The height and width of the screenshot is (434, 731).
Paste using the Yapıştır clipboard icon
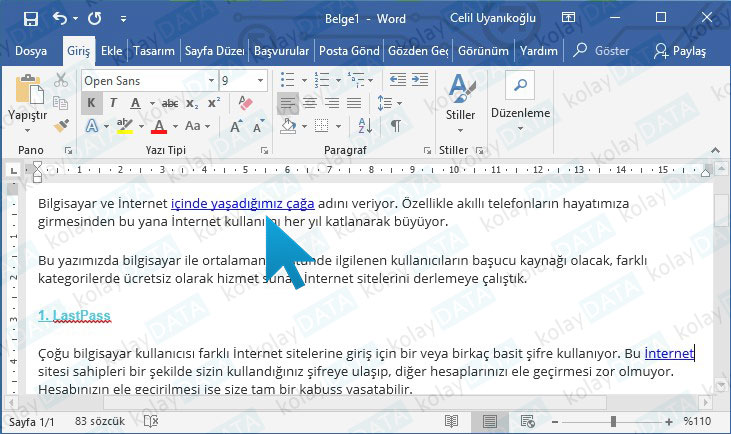coord(29,89)
